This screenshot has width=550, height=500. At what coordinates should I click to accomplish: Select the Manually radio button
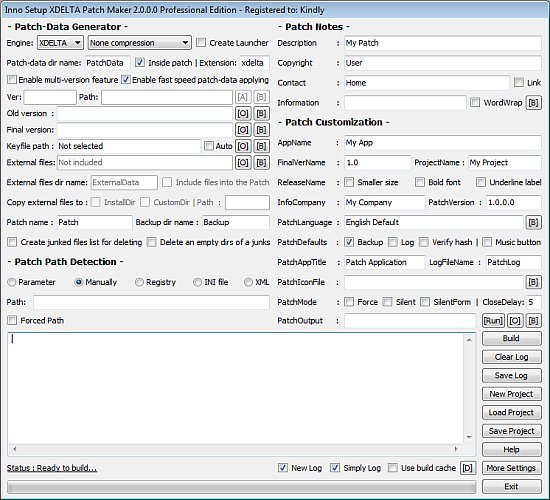pyautogui.click(x=79, y=282)
